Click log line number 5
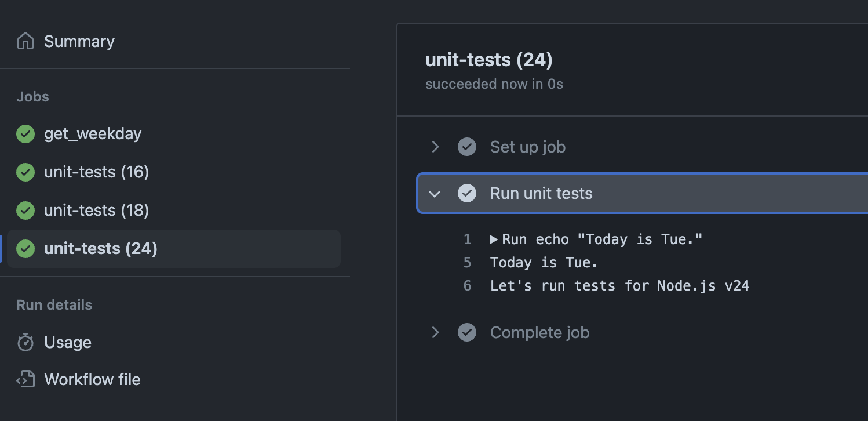 click(x=468, y=263)
